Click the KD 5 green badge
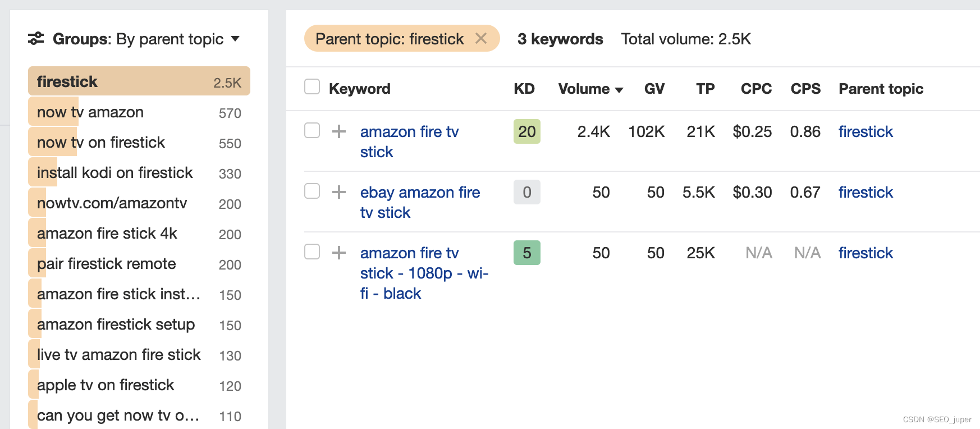Screen dimensions: 980x429 pos(526,253)
